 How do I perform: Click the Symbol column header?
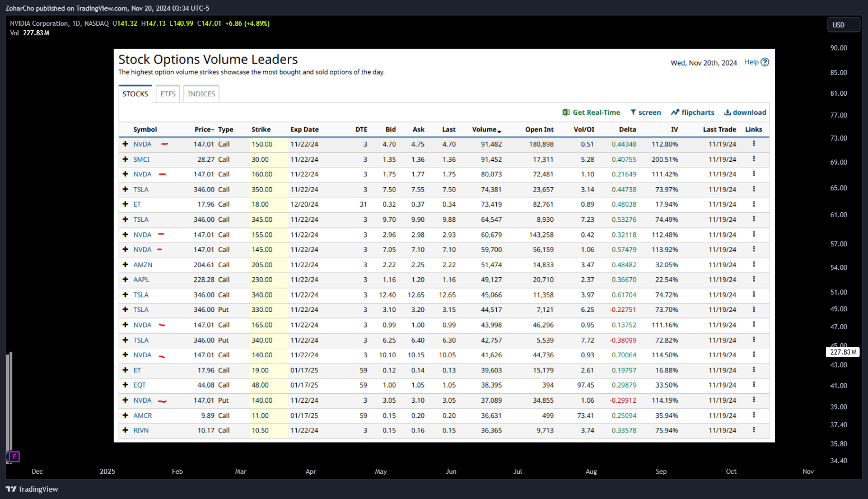(x=145, y=129)
